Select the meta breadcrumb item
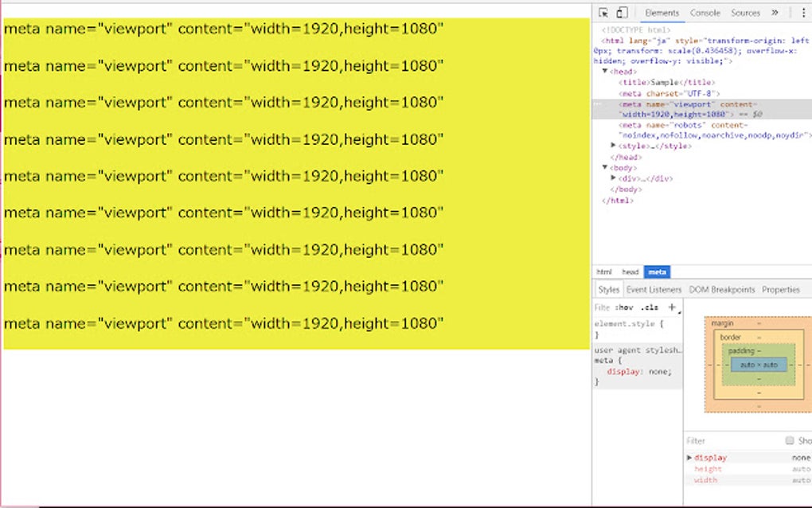 click(657, 272)
